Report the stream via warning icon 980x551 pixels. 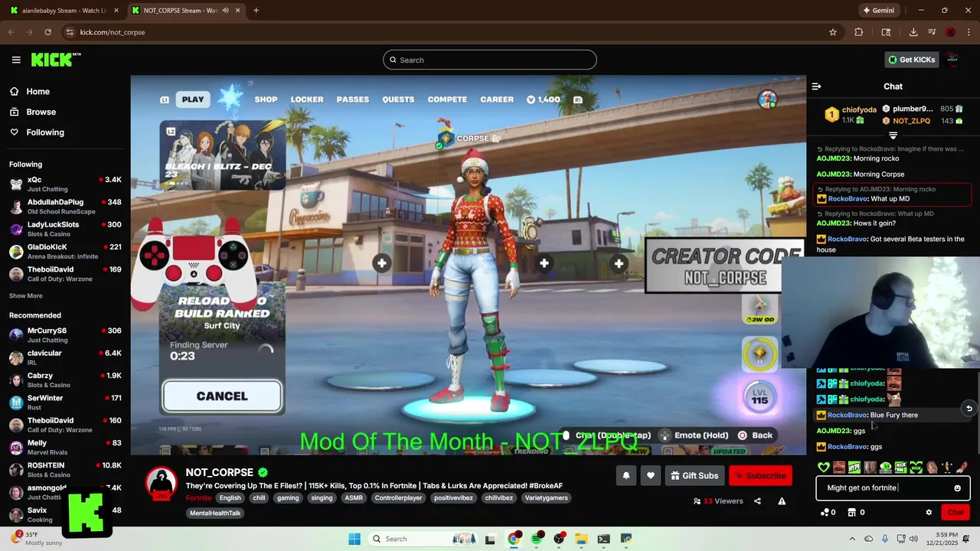(x=782, y=501)
